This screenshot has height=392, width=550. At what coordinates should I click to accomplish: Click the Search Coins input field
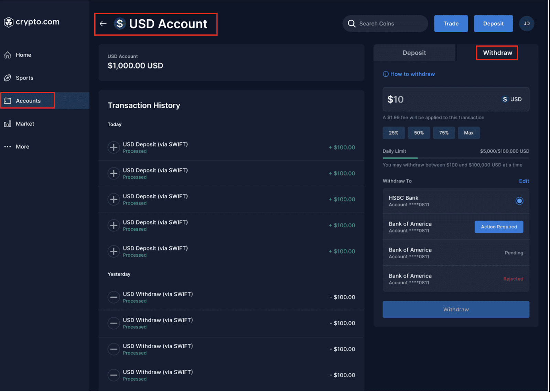coord(385,24)
